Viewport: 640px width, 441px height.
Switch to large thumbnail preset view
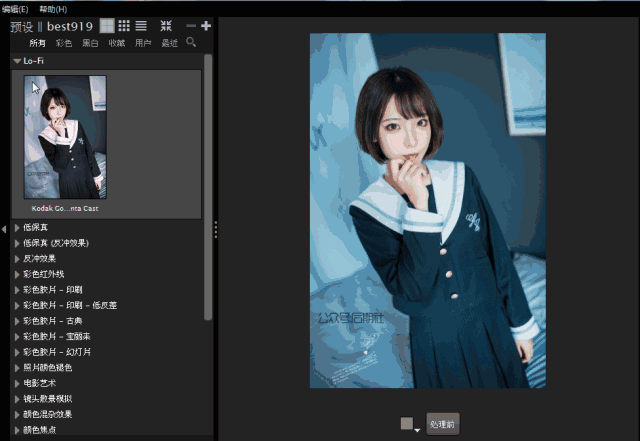[107, 26]
